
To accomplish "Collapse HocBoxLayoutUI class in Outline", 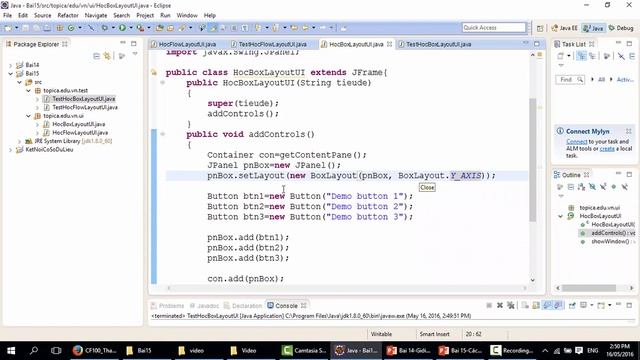I will [561, 216].
